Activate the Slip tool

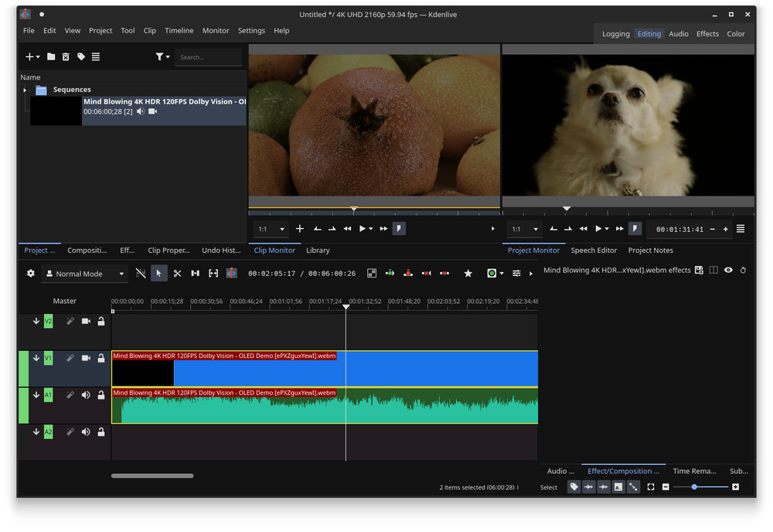pyautogui.click(x=213, y=274)
